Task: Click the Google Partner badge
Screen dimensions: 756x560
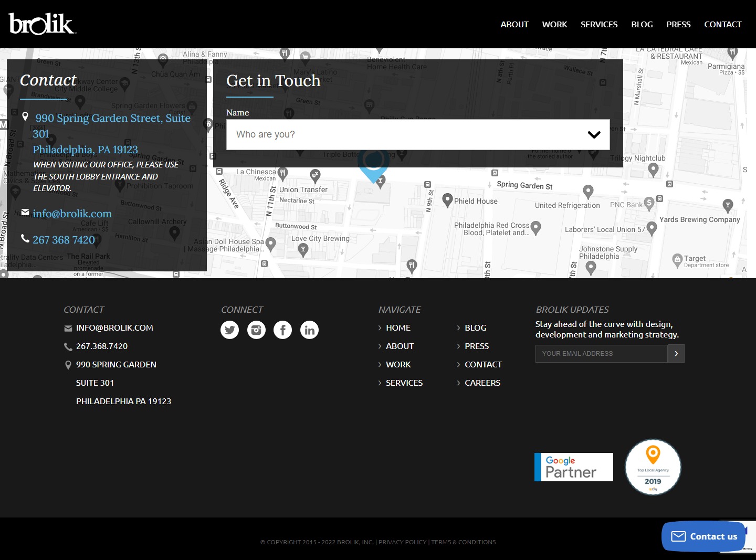Action: point(573,467)
